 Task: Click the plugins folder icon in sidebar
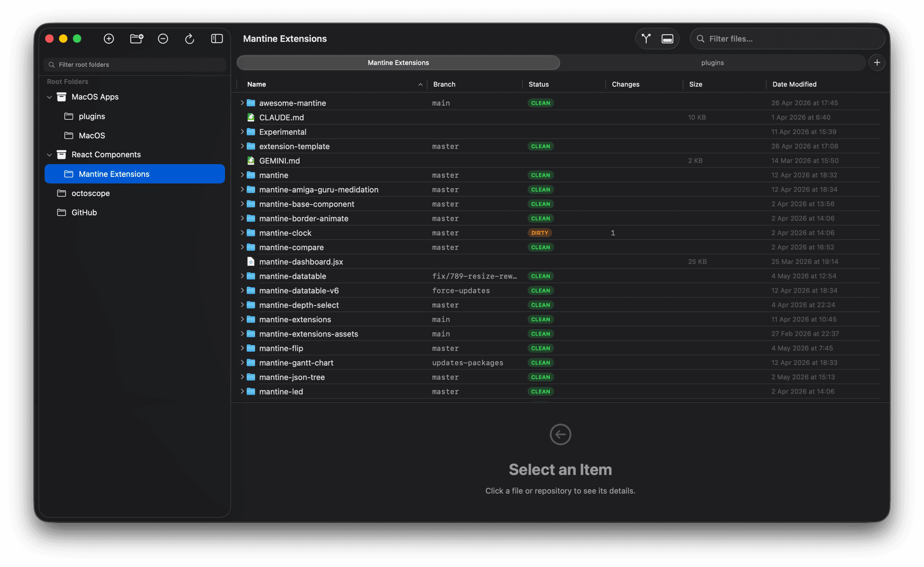click(69, 116)
